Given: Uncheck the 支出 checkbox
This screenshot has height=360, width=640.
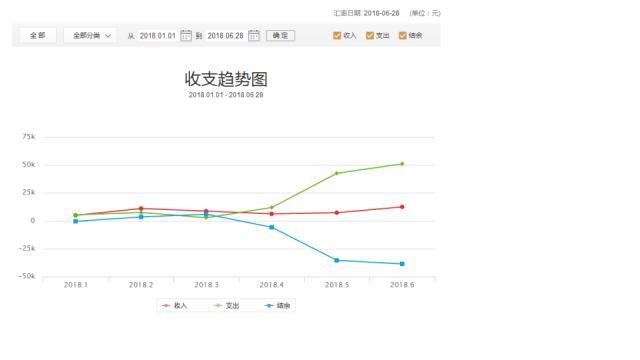Looking at the screenshot, I should pos(370,36).
